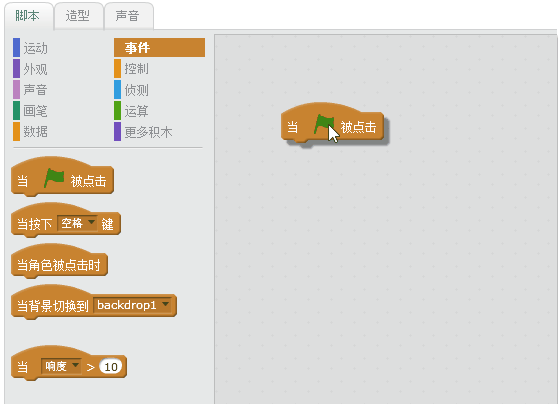
Task: Click the green flag block in script area
Action: [332, 123]
